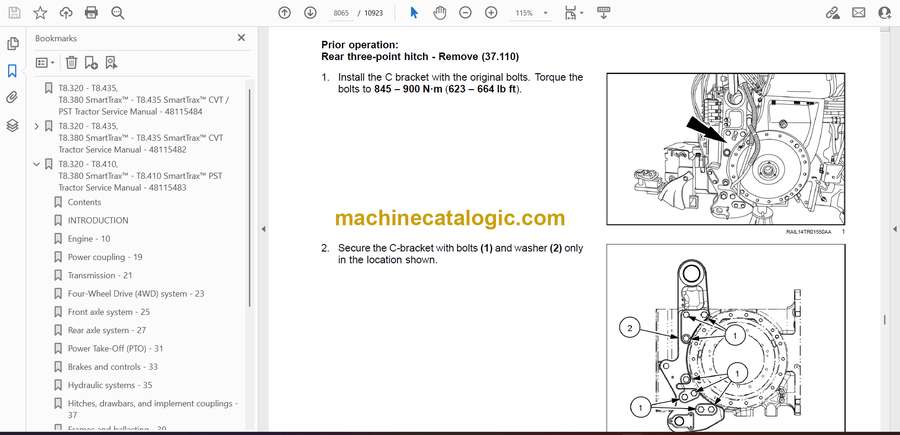
Task: Click step 2 "Secure the C-bracket" text
Action: point(460,254)
